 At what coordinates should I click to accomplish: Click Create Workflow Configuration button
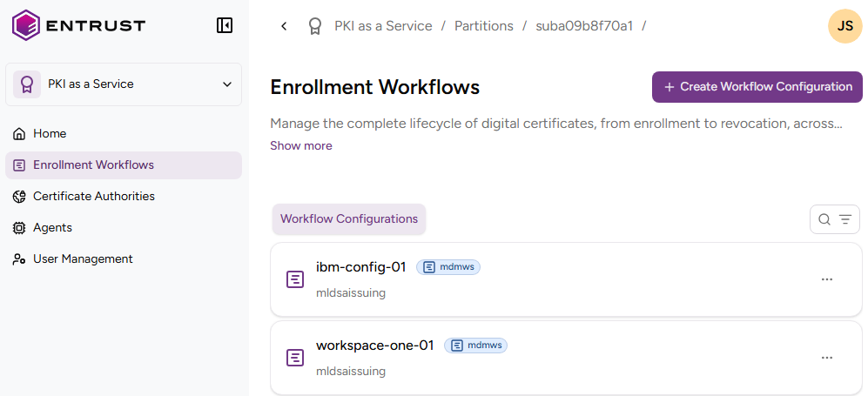757,87
